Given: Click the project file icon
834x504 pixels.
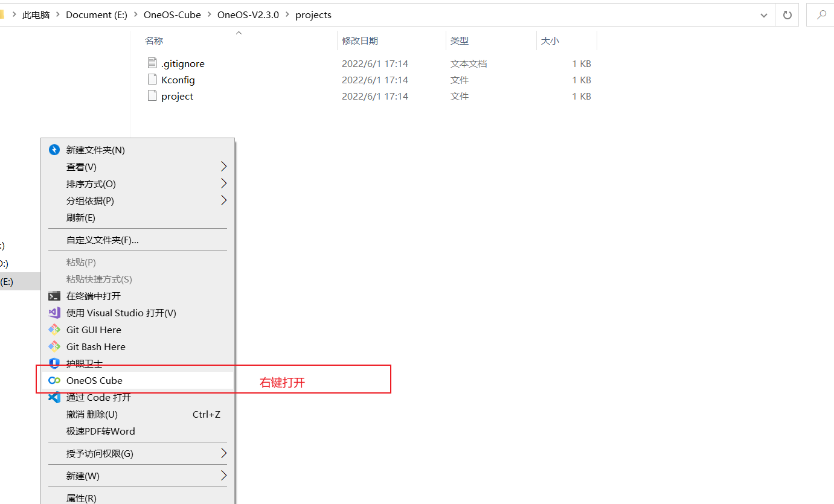Looking at the screenshot, I should [x=152, y=96].
